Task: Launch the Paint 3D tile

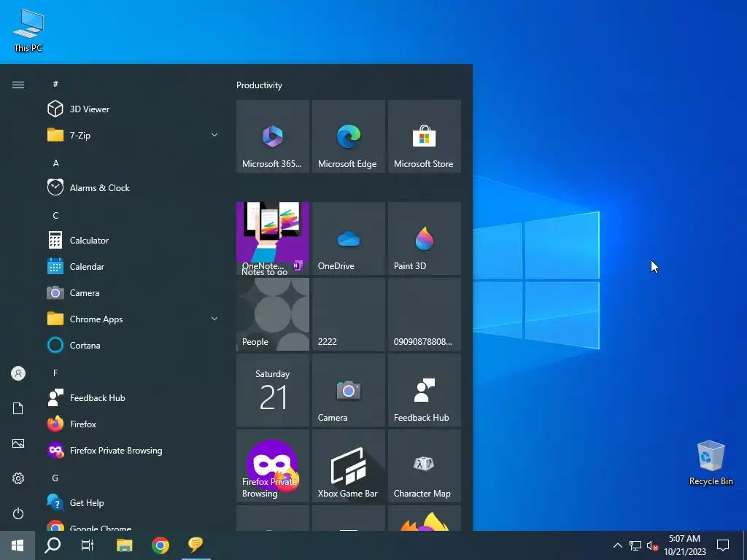Action: [425, 238]
